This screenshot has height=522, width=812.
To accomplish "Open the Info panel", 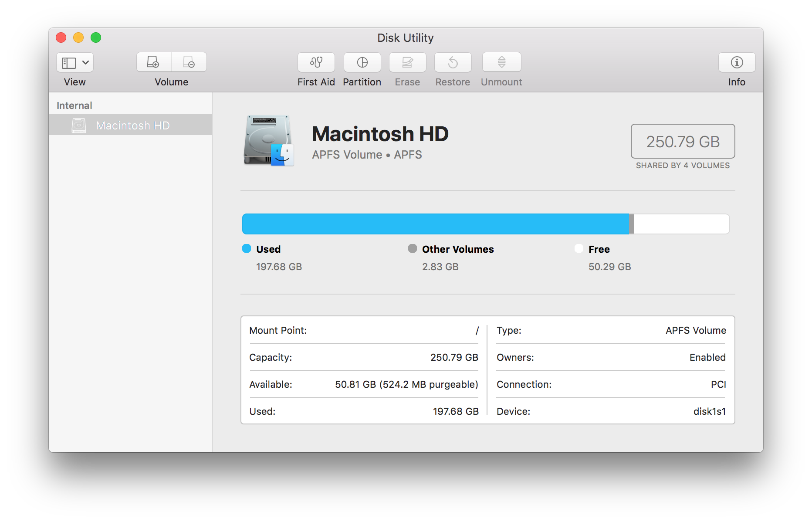I will coord(737,62).
